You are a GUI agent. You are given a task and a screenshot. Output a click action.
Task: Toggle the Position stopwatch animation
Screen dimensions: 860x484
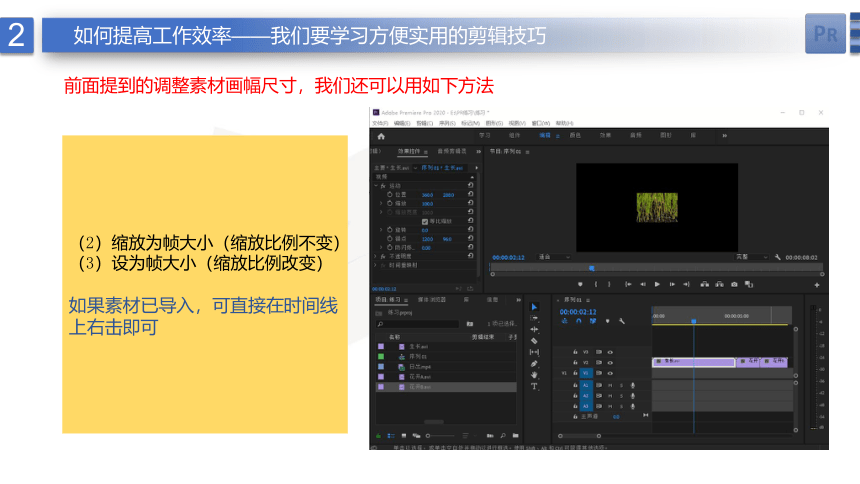tap(389, 194)
